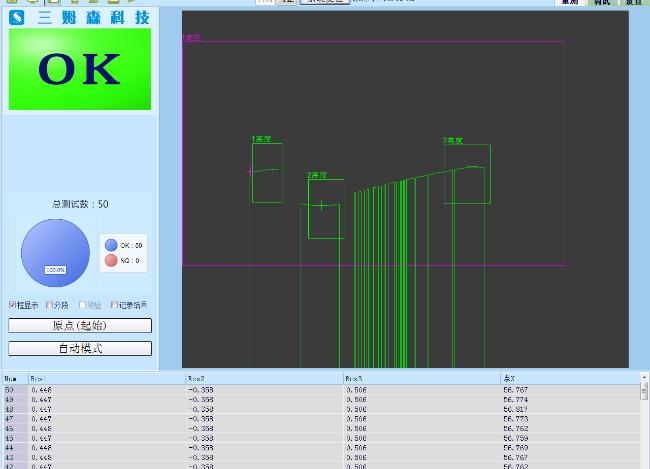This screenshot has width=650, height=469.
Task: Click 点X value 56.759 in row 45
Action: pos(516,438)
